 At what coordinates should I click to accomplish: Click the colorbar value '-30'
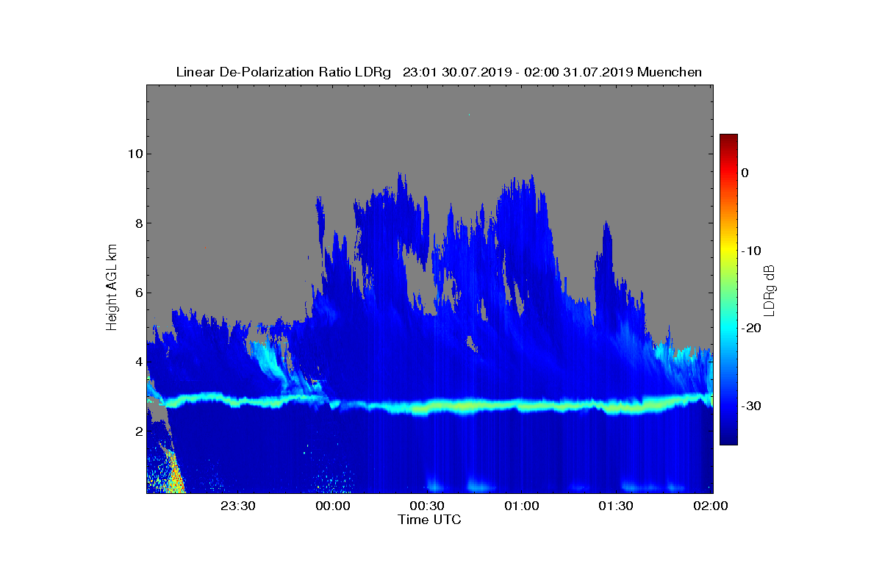pyautogui.click(x=752, y=406)
